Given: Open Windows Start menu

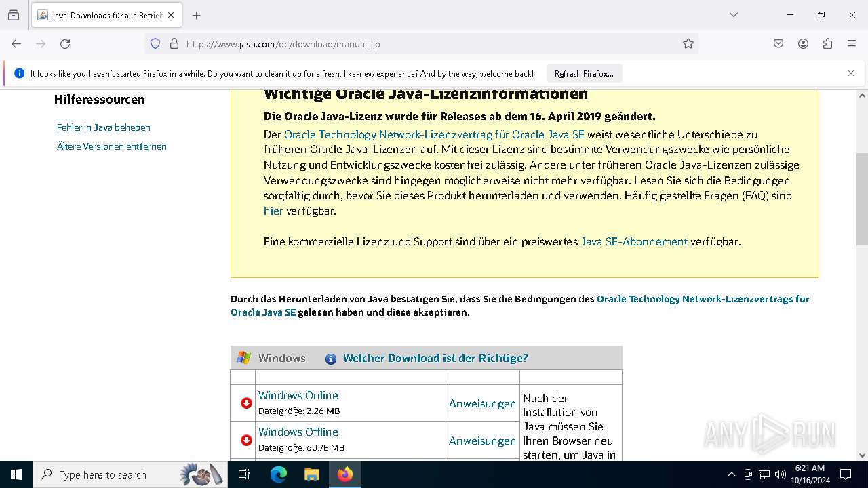Looking at the screenshot, I should click(16, 474).
